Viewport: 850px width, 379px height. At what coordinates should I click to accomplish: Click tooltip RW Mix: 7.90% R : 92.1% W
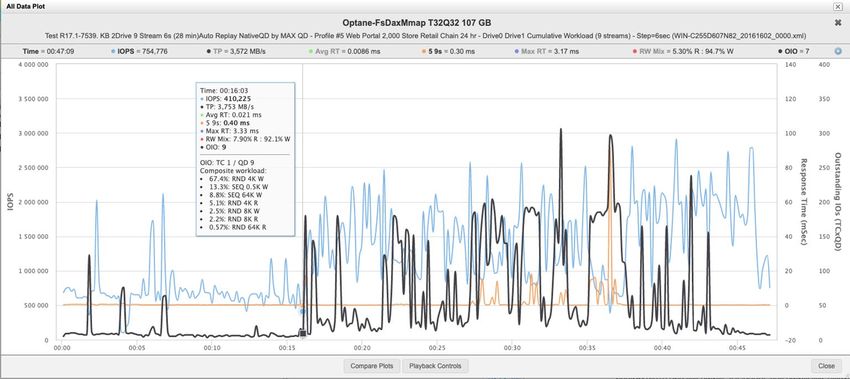[245, 139]
